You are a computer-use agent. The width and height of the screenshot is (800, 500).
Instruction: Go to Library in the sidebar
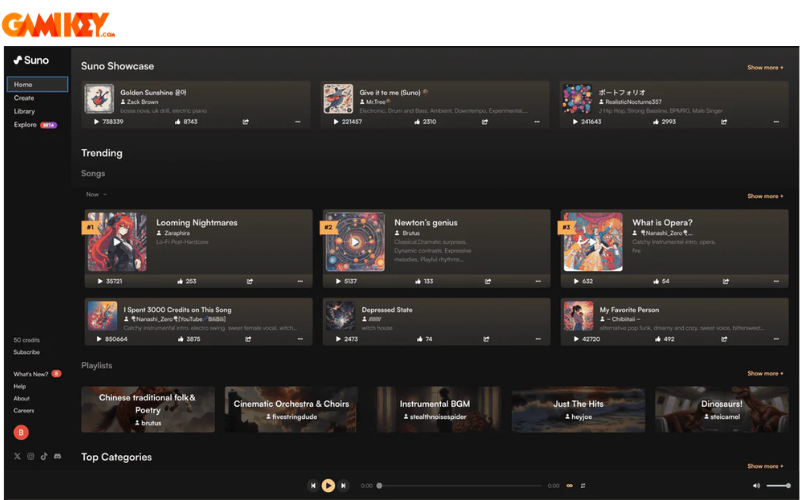(25, 111)
